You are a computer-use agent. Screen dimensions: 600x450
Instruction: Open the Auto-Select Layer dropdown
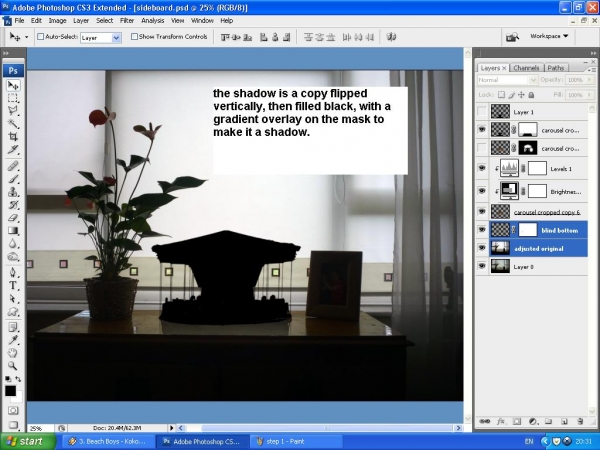(116, 38)
